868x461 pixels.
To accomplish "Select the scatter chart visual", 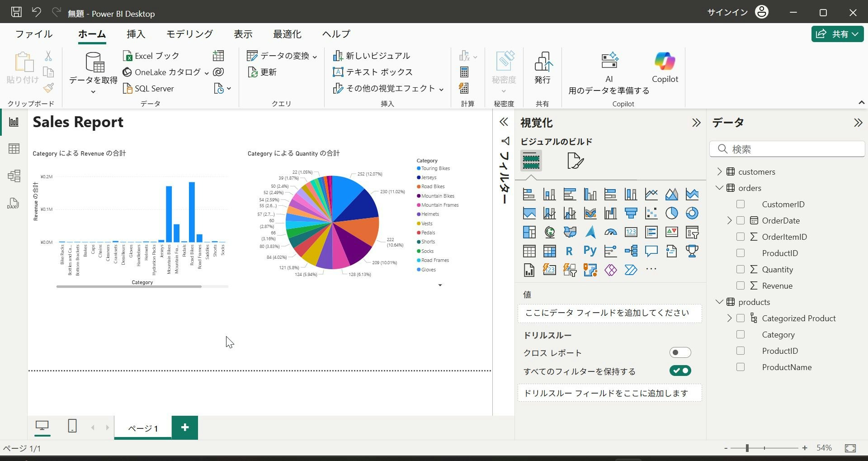I will [651, 213].
